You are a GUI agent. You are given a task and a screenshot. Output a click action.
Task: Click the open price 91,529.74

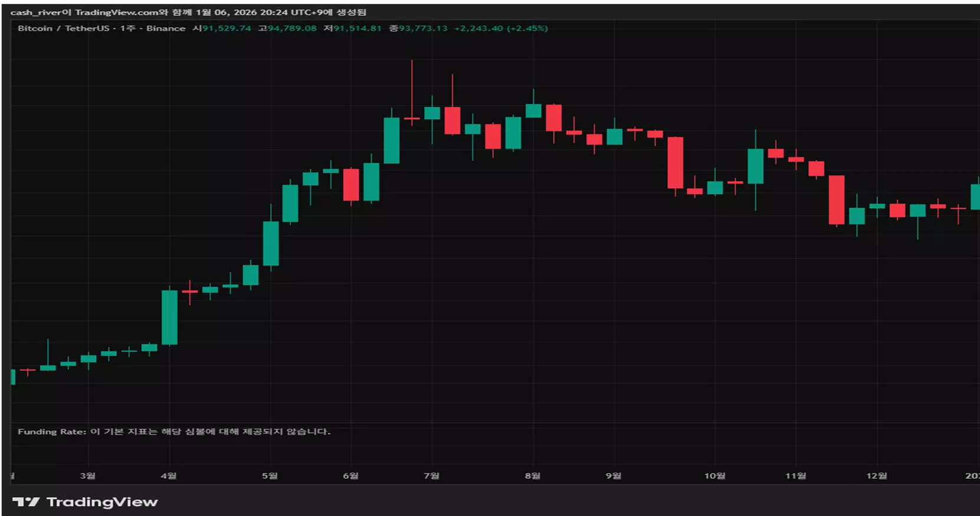pyautogui.click(x=226, y=28)
